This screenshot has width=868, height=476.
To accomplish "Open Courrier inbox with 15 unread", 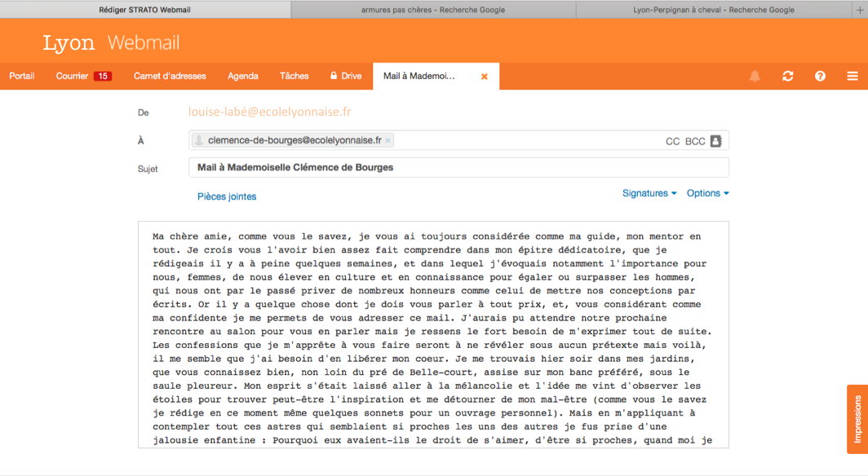I will [83, 77].
